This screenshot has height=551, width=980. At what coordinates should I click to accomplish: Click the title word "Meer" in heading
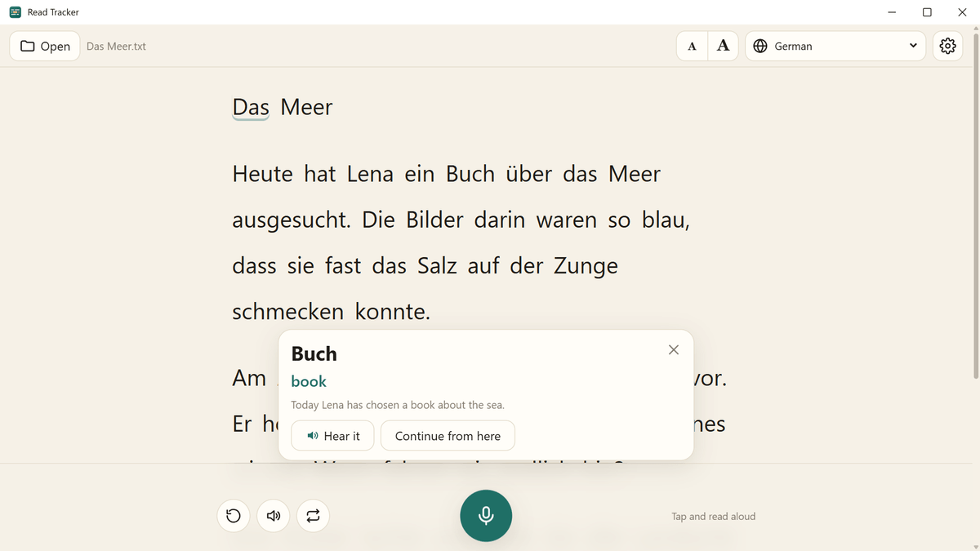[x=306, y=107]
